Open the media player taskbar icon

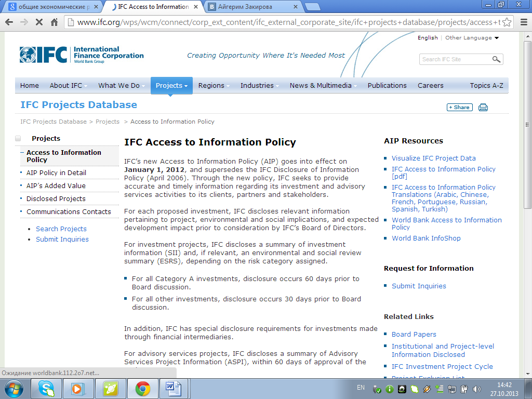tap(78, 389)
